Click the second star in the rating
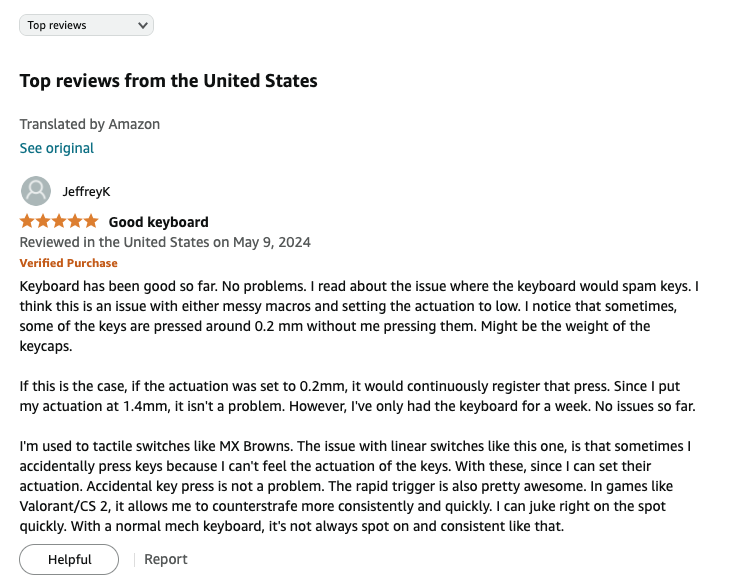The width and height of the screenshot is (734, 586). [44, 221]
